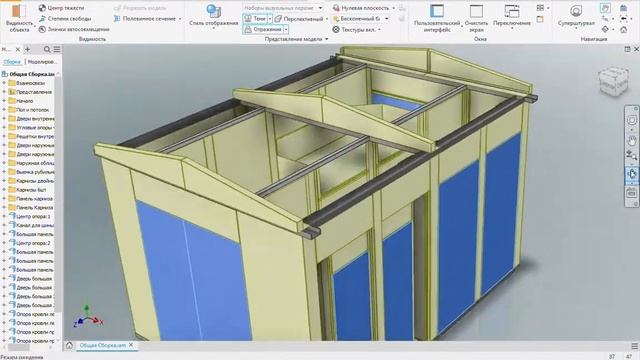Switch to the Моделирование browser tab

pos(42,62)
